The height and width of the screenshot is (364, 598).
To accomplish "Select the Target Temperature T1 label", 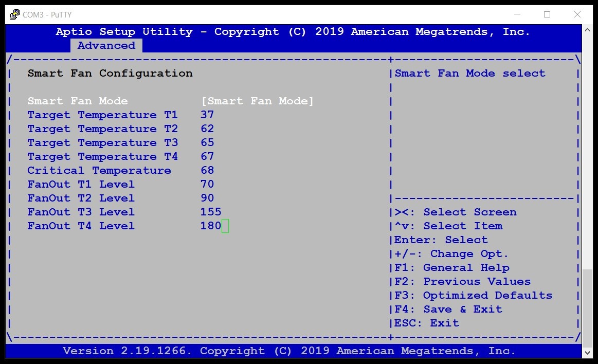I will [x=103, y=115].
